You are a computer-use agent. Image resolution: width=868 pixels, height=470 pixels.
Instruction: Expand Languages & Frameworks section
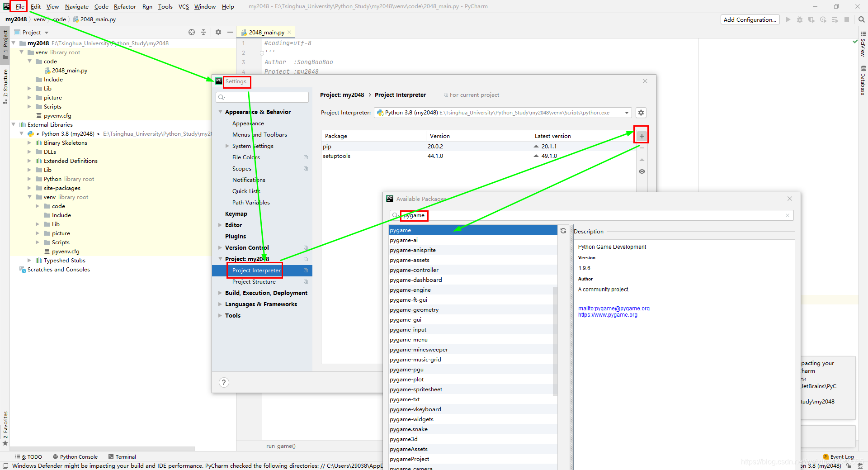click(x=220, y=304)
